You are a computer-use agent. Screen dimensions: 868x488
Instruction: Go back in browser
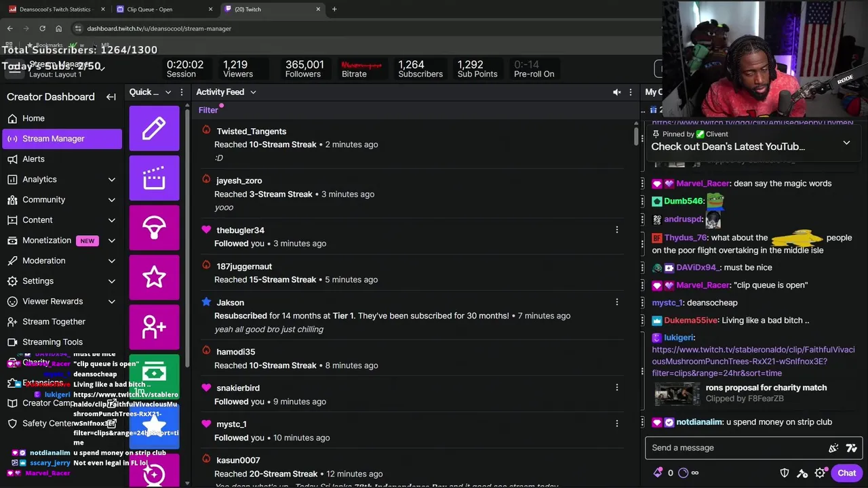pyautogui.click(x=9, y=28)
